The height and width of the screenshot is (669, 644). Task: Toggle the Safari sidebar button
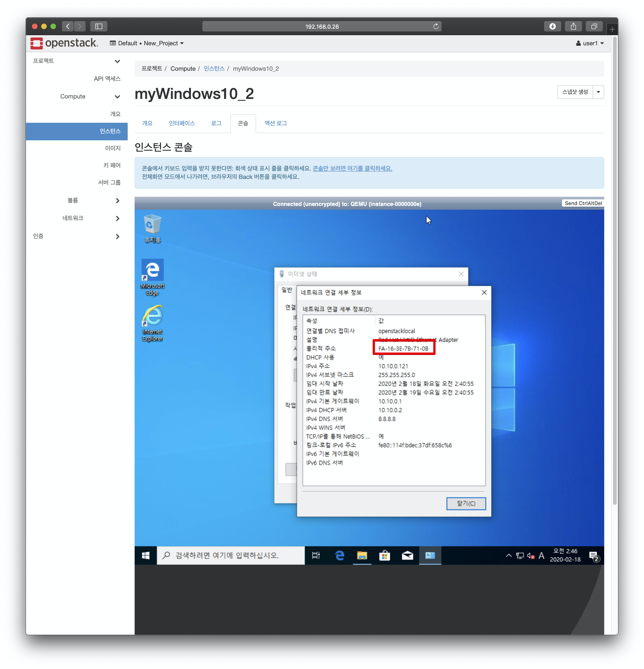coord(99,27)
